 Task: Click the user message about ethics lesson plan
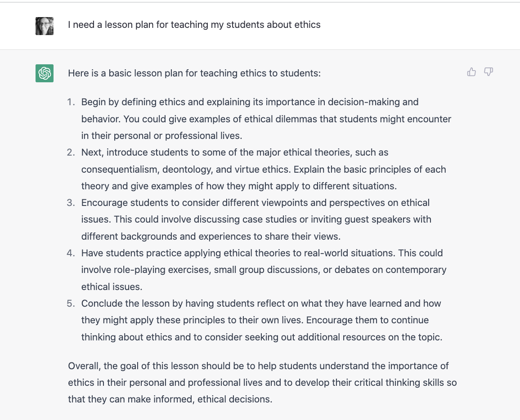tap(194, 25)
